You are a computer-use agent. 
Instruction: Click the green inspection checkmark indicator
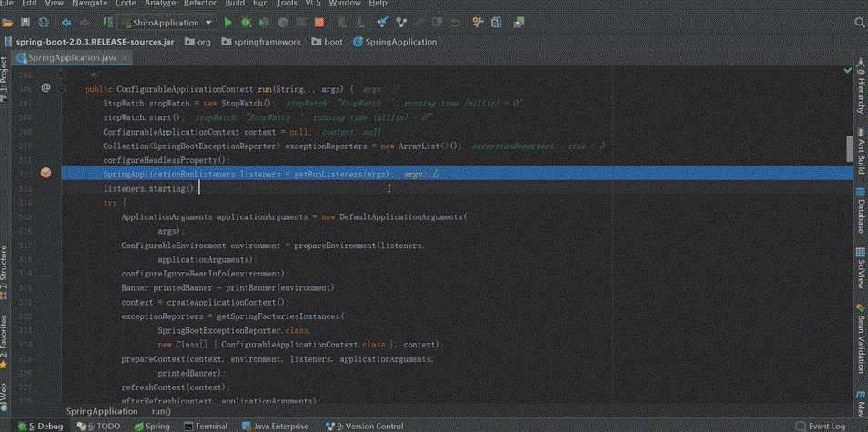coord(848,71)
